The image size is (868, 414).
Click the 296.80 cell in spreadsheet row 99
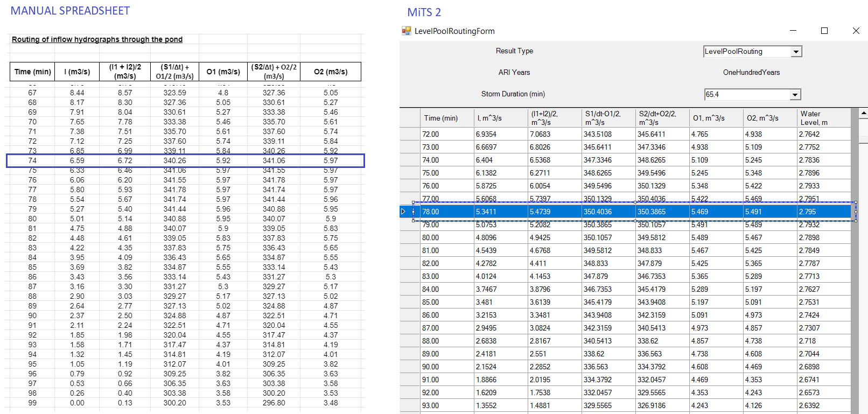click(274, 403)
